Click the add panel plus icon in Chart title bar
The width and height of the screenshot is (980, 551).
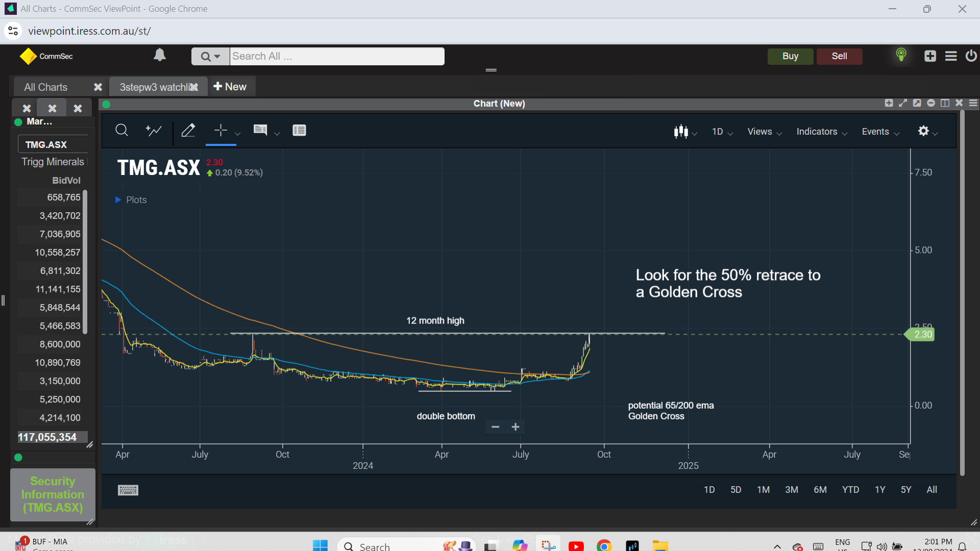[x=889, y=103]
